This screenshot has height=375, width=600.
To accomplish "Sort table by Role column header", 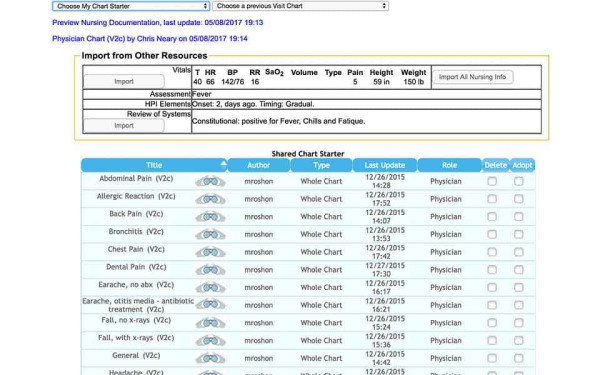I will (450, 165).
